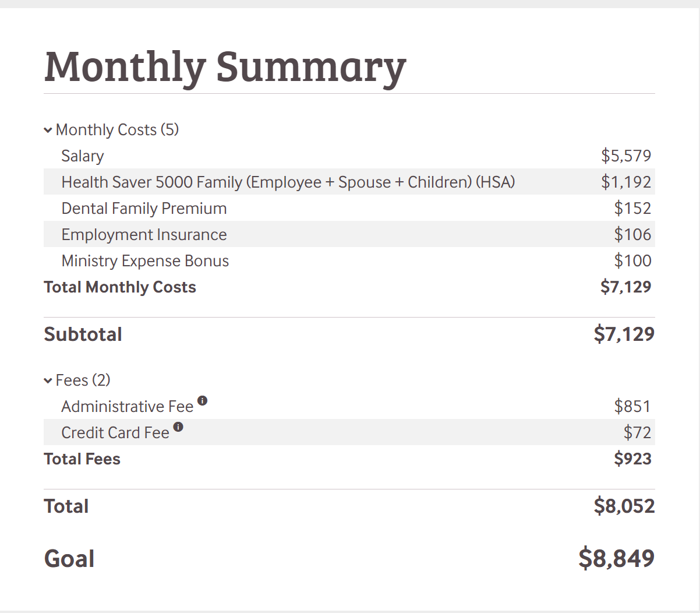Click the Salary amount $5,579
Viewport: 700px width, 613px height.
[x=626, y=156]
